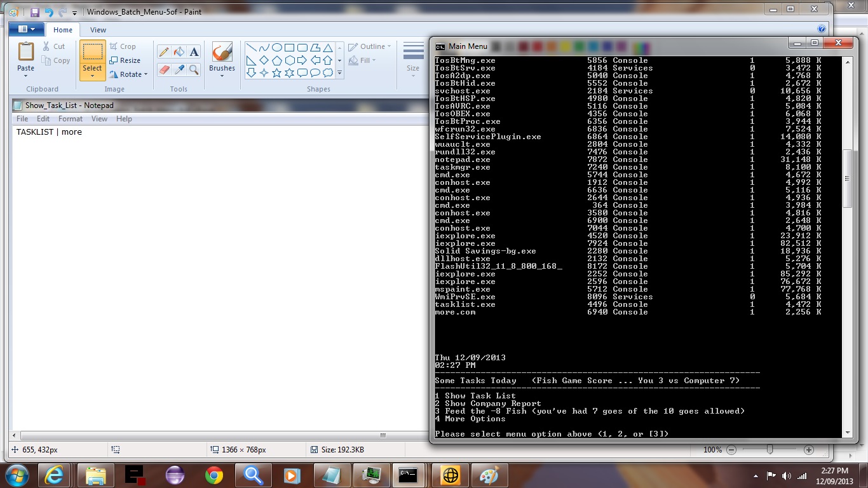The width and height of the screenshot is (868, 488).
Task: Expand the Shapes gallery more arrow
Action: coord(339,73)
